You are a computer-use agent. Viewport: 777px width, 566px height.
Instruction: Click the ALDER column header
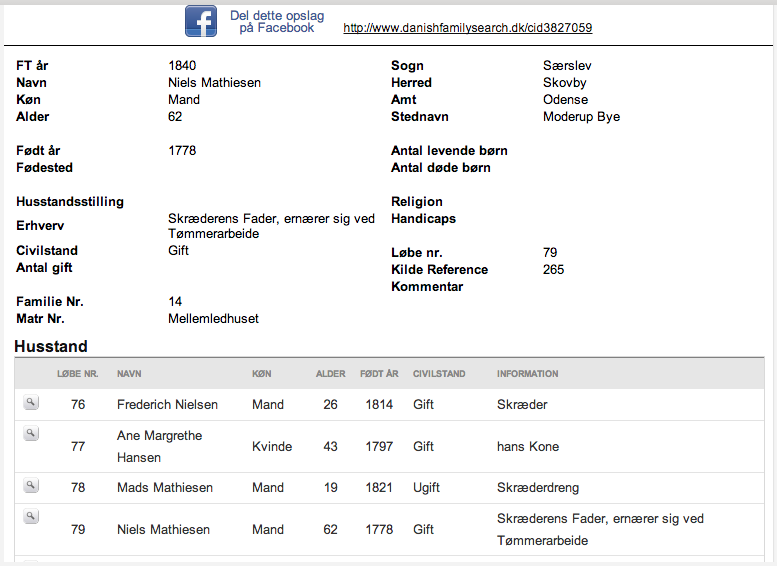[331, 374]
